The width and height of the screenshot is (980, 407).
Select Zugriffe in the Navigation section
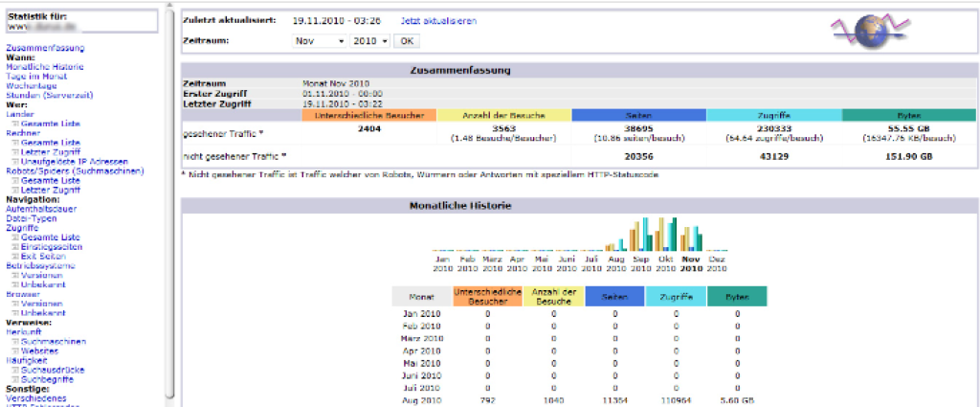coord(23,228)
